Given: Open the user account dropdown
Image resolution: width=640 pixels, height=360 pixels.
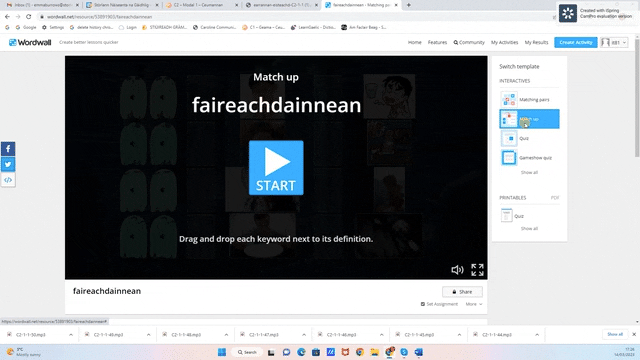Looking at the screenshot, I should point(614,42).
